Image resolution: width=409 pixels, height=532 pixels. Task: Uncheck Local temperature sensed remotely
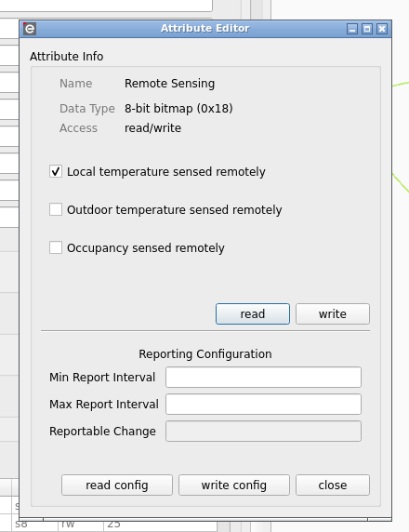[x=56, y=171]
